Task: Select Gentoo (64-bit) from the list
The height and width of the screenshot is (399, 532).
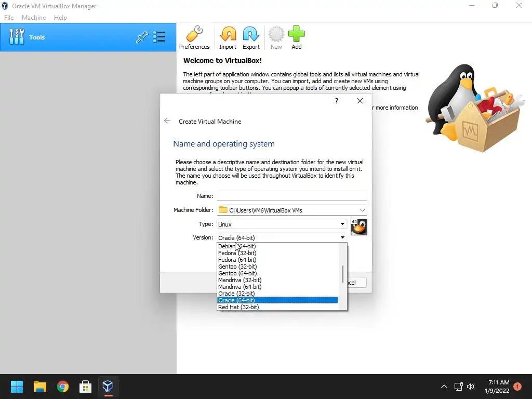Action: point(277,273)
